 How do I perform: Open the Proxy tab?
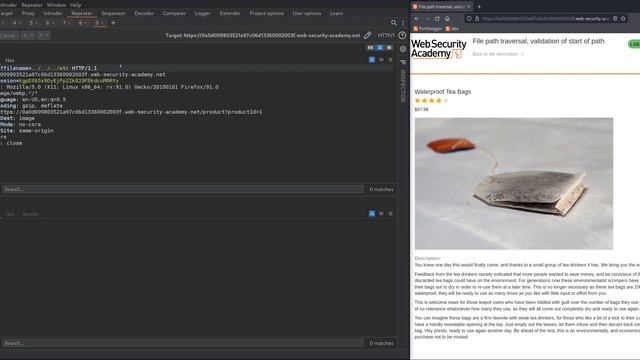click(x=28, y=13)
